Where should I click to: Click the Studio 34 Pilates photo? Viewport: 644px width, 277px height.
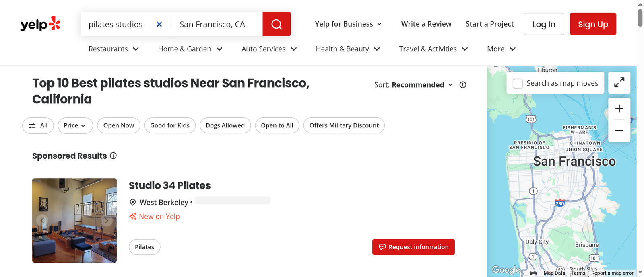74,220
